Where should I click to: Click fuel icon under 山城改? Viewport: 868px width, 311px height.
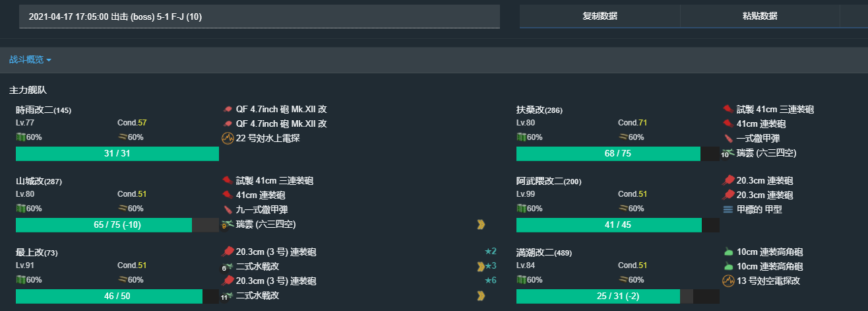click(x=21, y=209)
